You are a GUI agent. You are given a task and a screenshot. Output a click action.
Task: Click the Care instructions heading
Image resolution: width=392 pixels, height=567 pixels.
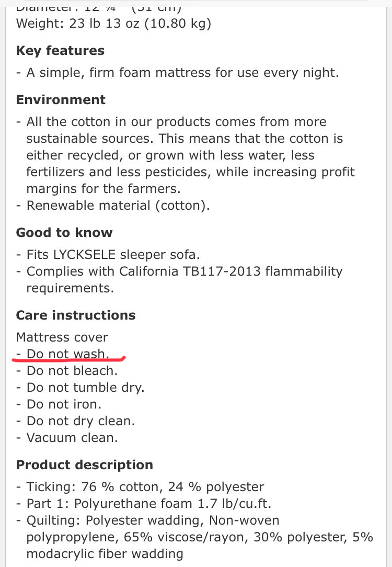pos(76,315)
